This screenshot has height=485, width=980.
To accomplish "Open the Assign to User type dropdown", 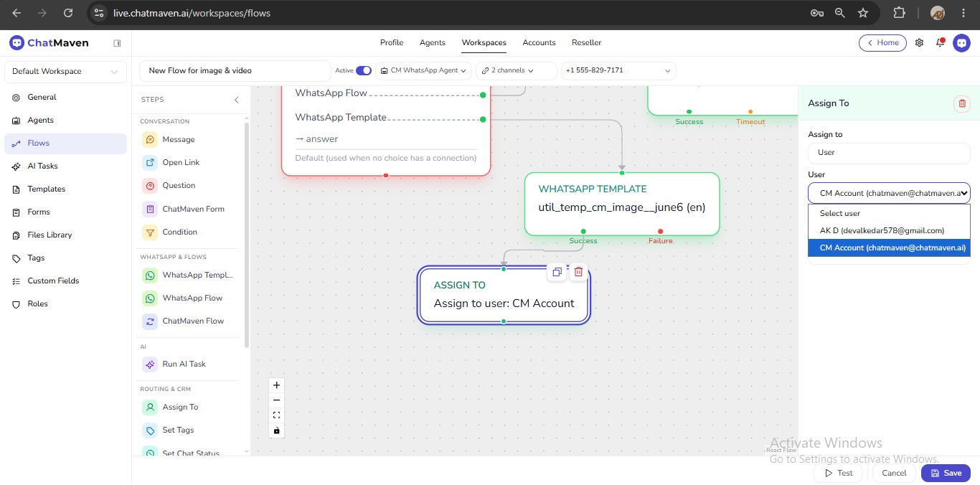I will click(x=889, y=152).
